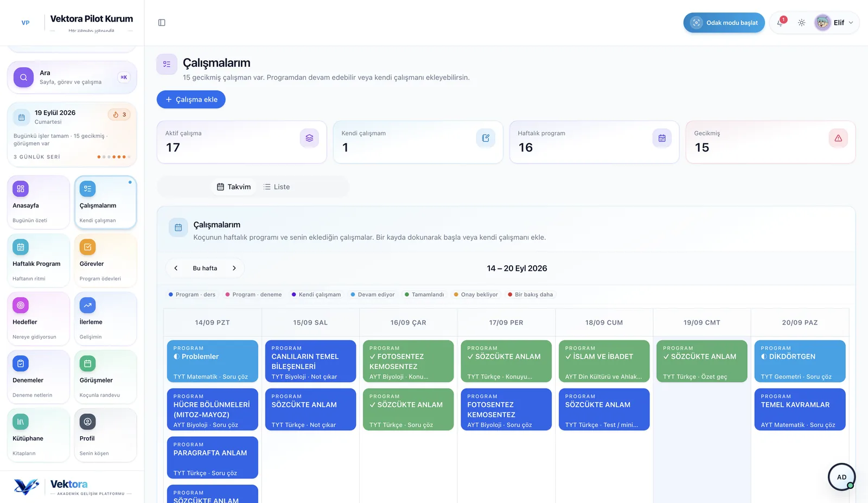Open the 19 Eylül 2026 date card
This screenshot has height=503, width=868.
[72, 135]
